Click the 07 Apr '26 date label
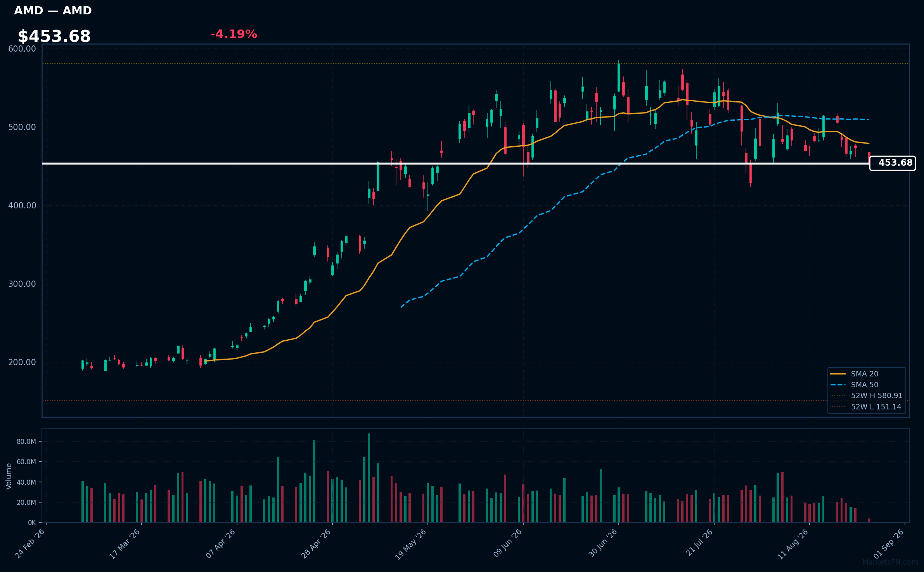The image size is (924, 572). (x=221, y=544)
